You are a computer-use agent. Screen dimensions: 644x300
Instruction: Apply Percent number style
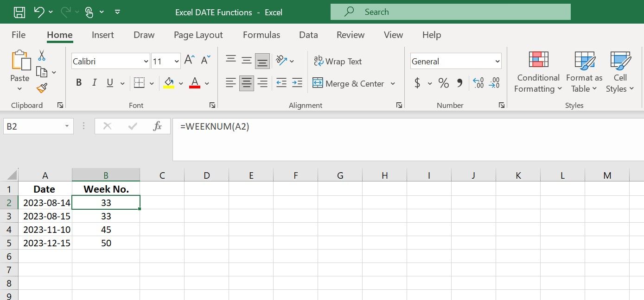(443, 83)
